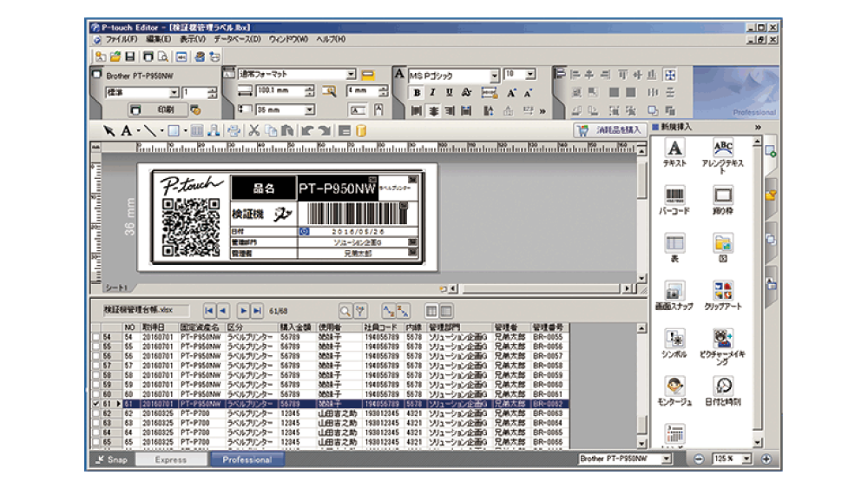Insert a decorative frame object
Screen dimensions: 868x489
723,200
